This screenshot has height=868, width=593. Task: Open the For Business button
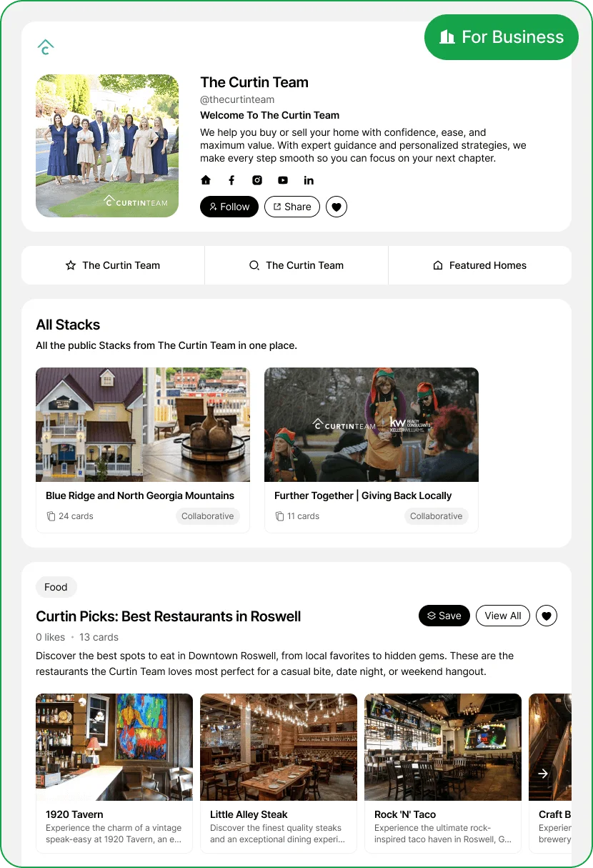502,37
